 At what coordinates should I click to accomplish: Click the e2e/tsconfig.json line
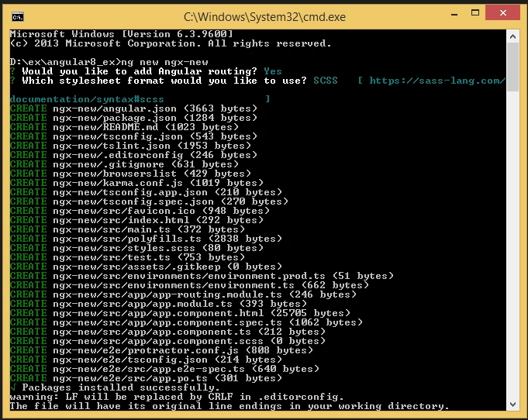[x=146, y=360]
